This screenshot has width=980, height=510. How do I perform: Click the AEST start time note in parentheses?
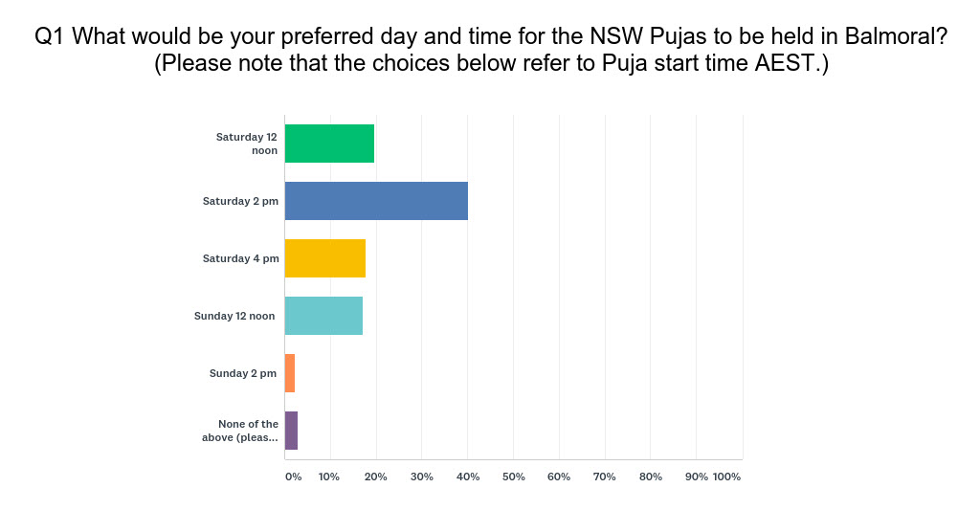[x=490, y=65]
